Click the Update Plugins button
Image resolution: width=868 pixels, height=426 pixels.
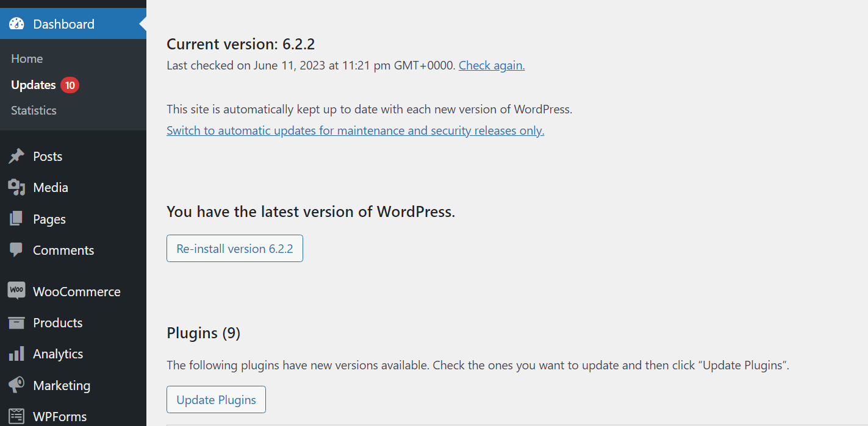click(216, 400)
